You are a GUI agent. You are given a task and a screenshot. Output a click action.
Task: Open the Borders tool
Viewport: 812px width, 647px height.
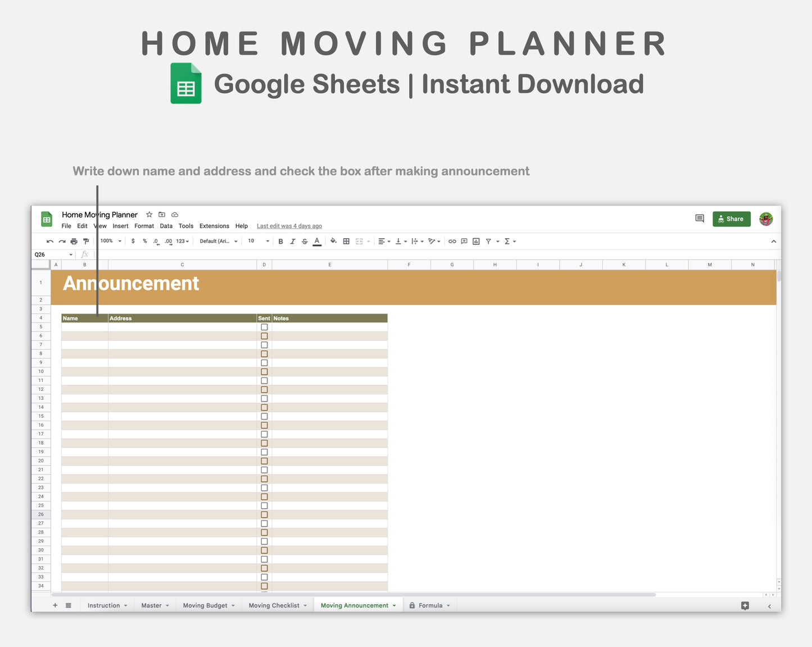click(346, 241)
